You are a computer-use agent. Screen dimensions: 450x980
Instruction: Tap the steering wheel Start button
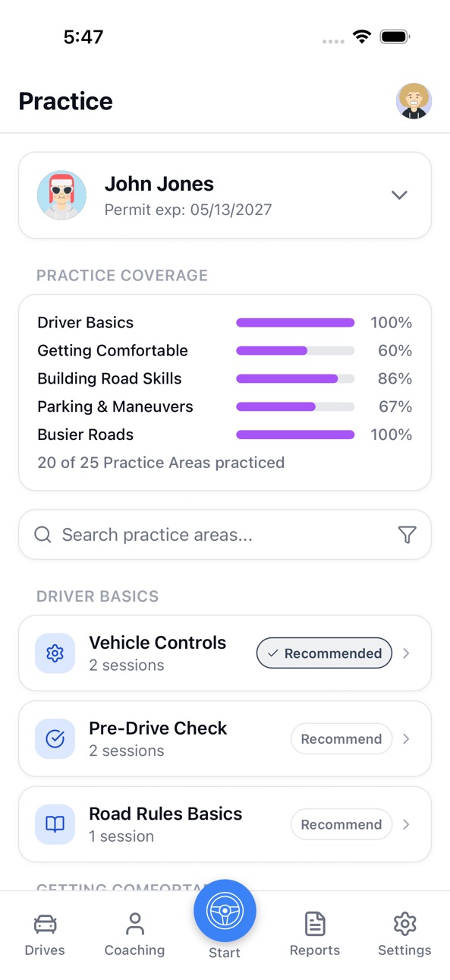[x=225, y=911]
